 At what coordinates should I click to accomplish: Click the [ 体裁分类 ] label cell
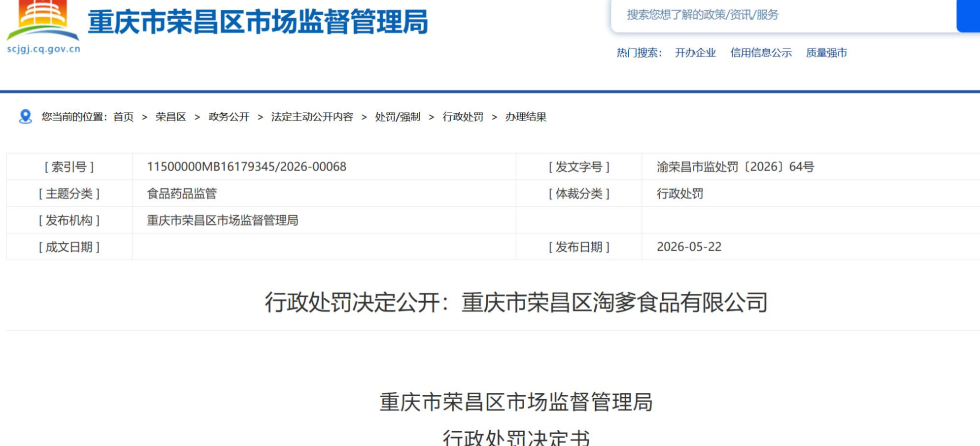click(x=579, y=193)
